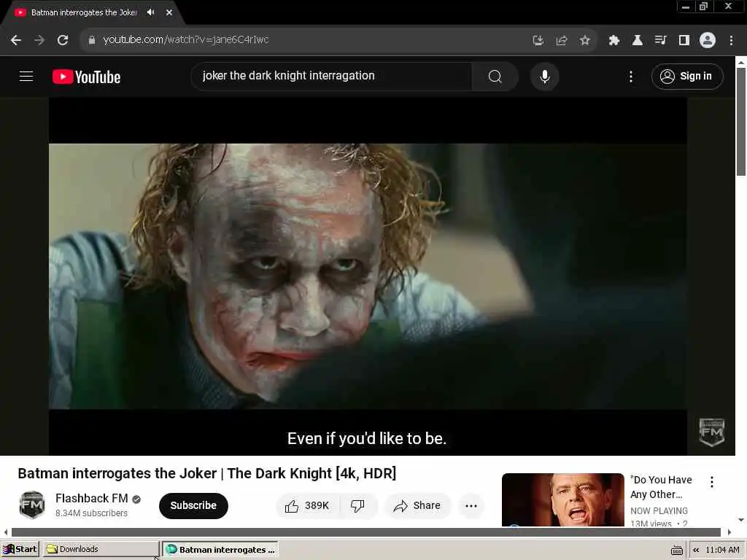The width and height of the screenshot is (747, 560).
Task: Click the YouTube search input field
Action: tap(331, 76)
